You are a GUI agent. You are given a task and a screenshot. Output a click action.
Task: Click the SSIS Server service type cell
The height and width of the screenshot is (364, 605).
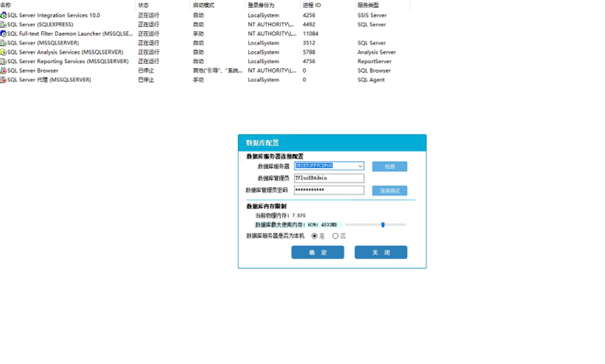coord(372,15)
